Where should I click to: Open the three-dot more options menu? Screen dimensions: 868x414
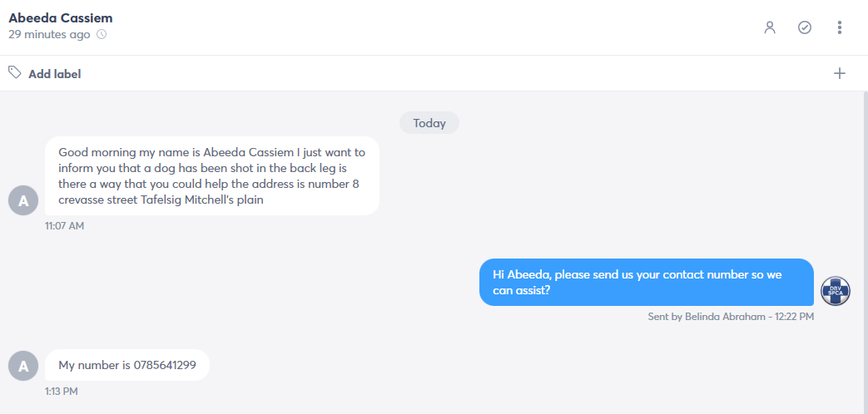point(840,27)
